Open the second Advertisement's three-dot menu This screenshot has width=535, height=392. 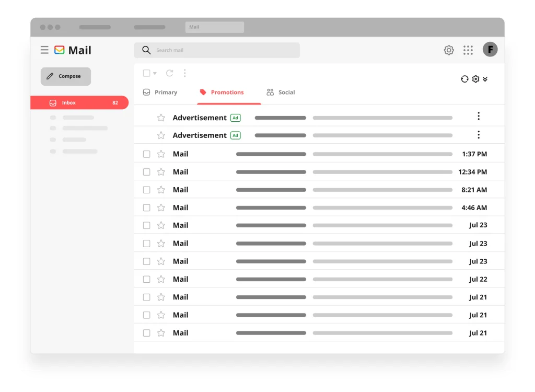(479, 135)
